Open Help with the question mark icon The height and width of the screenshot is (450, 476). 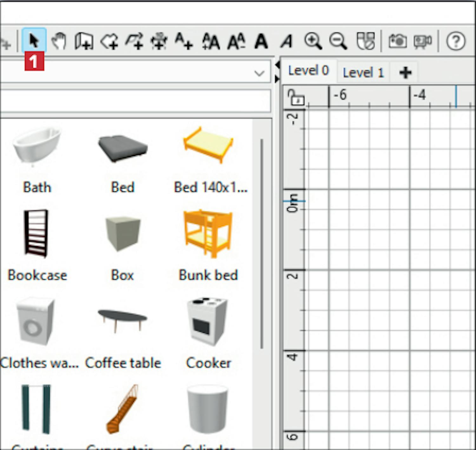(456, 41)
